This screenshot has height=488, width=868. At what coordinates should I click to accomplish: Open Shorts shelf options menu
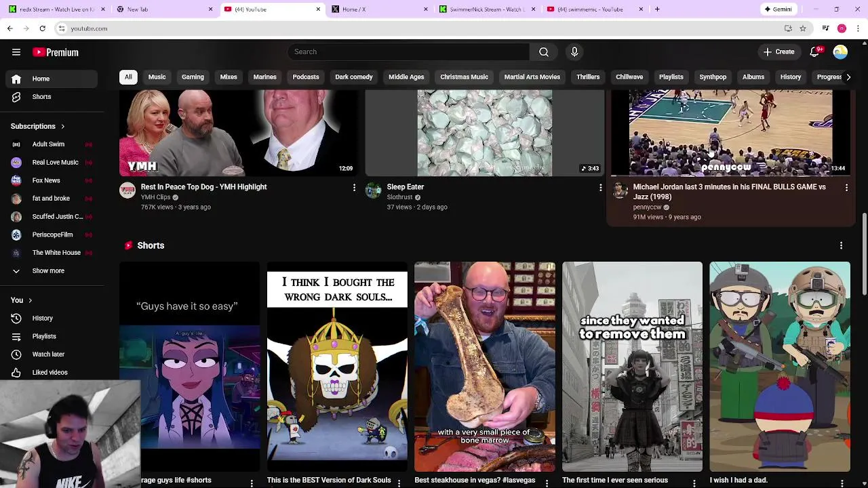(841, 245)
